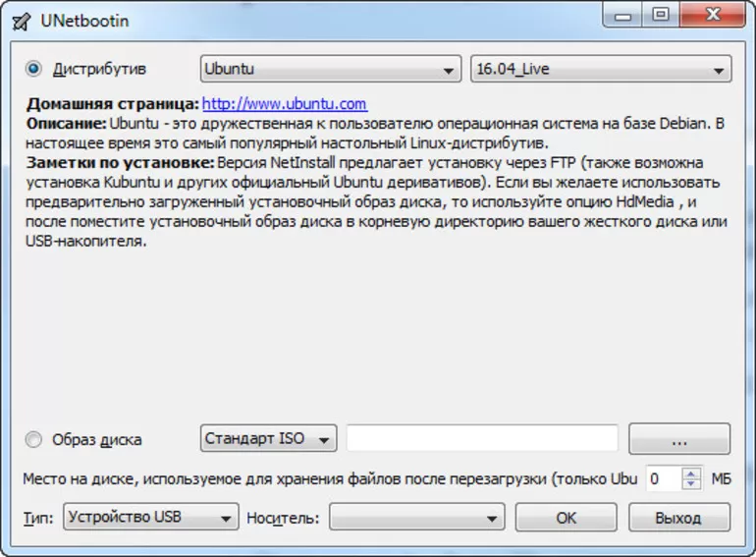Maximize the UNetbootin window
The width and height of the screenshot is (756, 557).
[661, 15]
